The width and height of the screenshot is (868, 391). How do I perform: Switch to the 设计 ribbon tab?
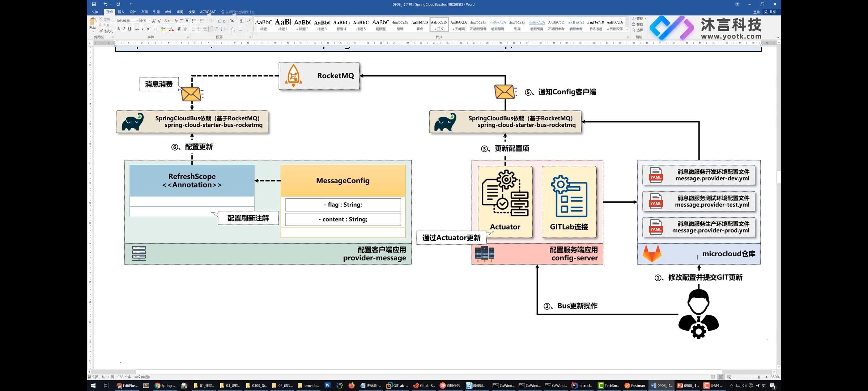pyautogui.click(x=133, y=12)
